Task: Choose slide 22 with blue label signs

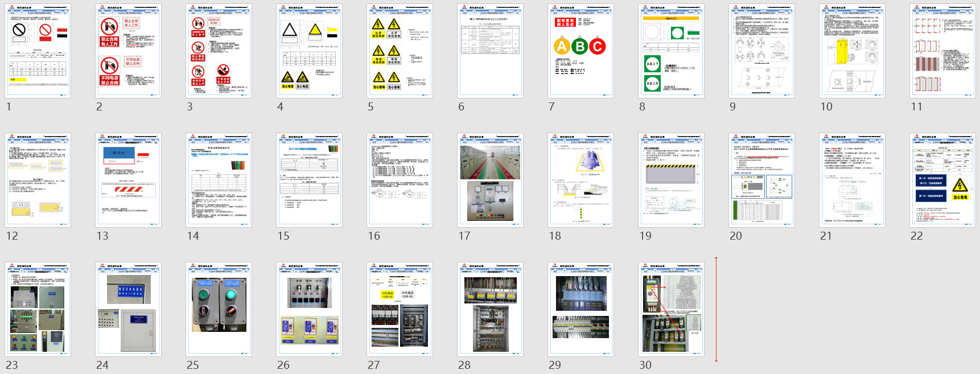Action: (942, 180)
